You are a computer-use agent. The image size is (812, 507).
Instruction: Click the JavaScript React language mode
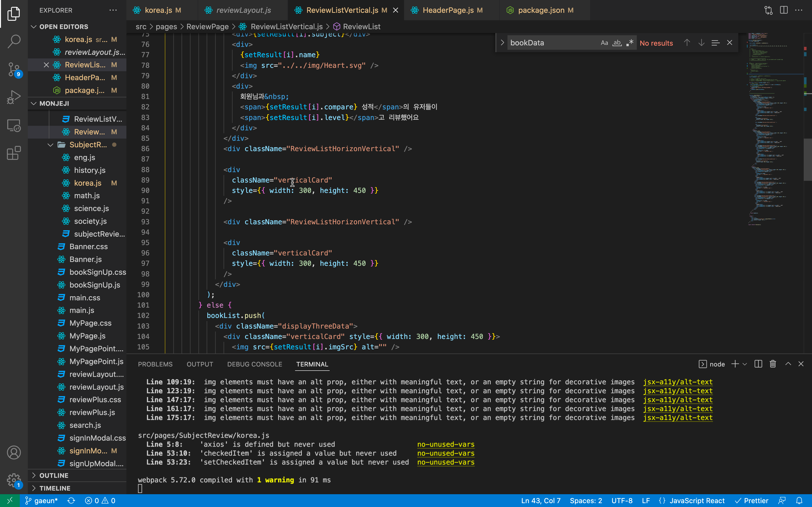tap(697, 501)
